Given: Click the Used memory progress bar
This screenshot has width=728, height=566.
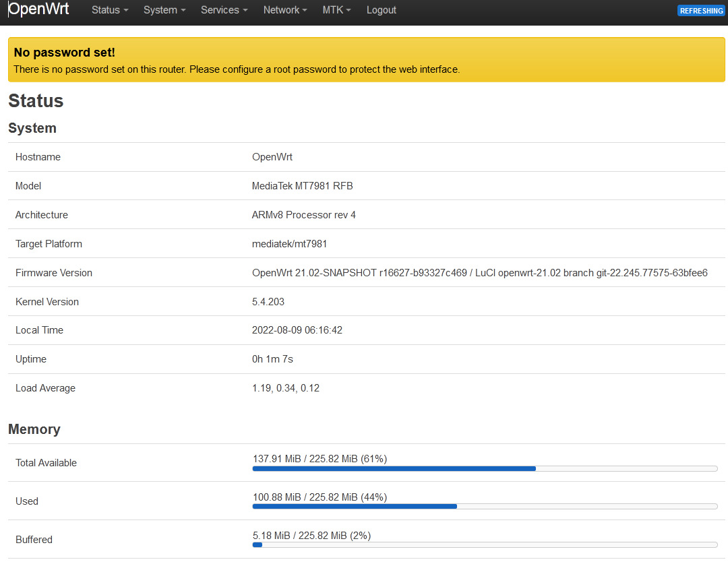Looking at the screenshot, I should pos(485,507).
